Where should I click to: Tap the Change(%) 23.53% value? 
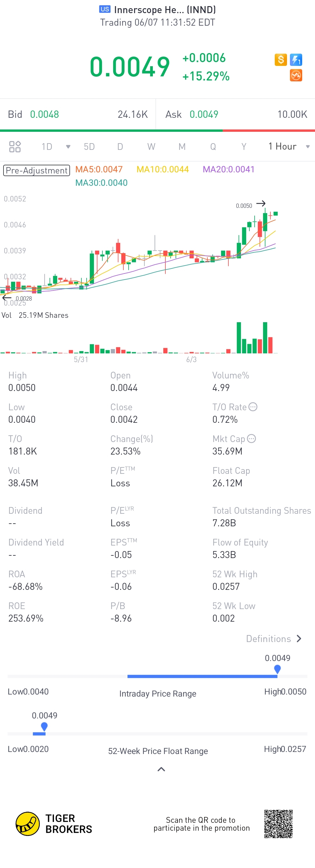(x=125, y=451)
